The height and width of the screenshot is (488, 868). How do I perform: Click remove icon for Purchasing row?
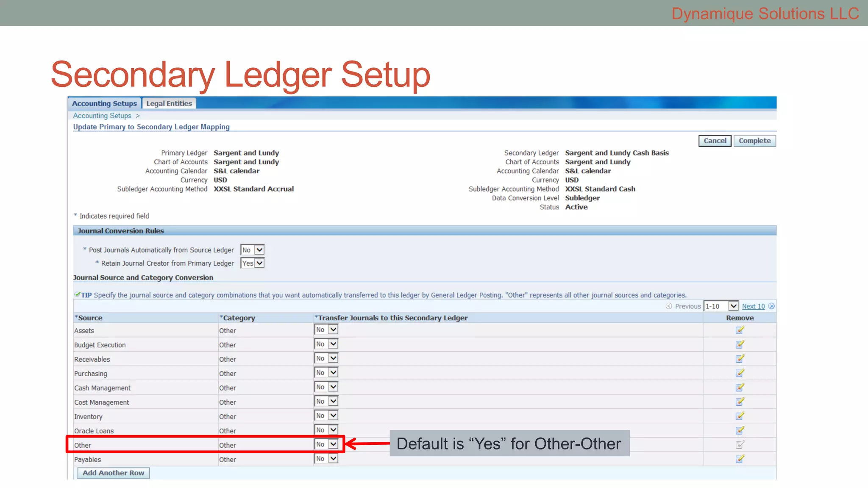click(x=740, y=373)
